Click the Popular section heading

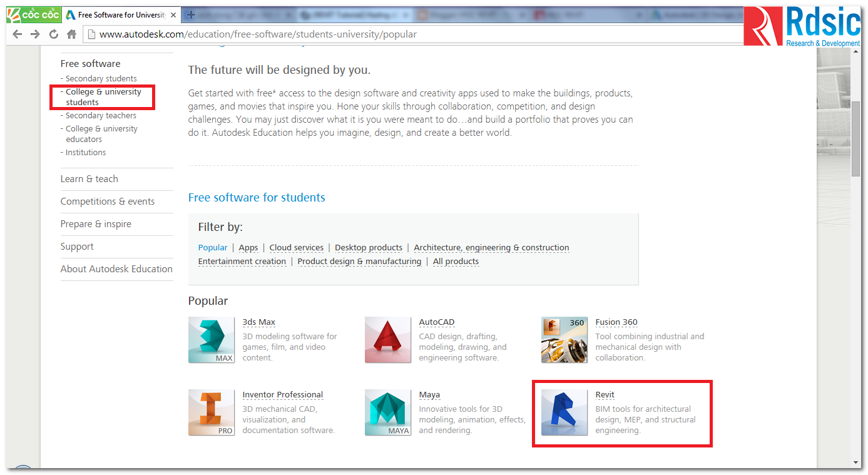click(x=208, y=301)
